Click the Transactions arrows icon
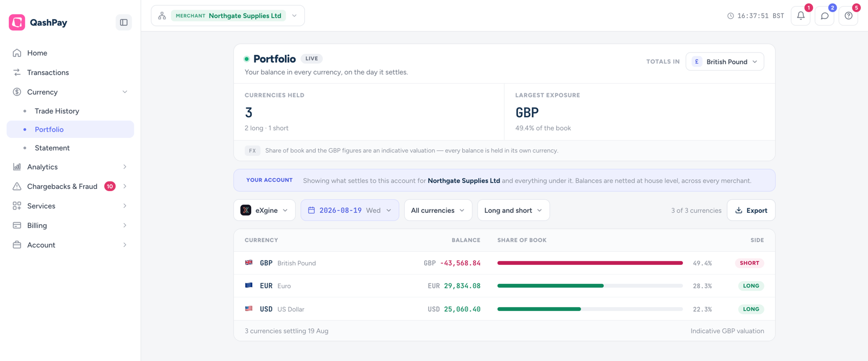Image resolution: width=868 pixels, height=361 pixels. [x=17, y=72]
